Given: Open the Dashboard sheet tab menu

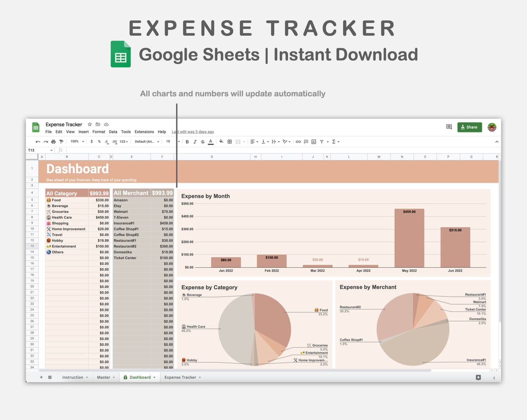Looking at the screenshot, I should 154,377.
